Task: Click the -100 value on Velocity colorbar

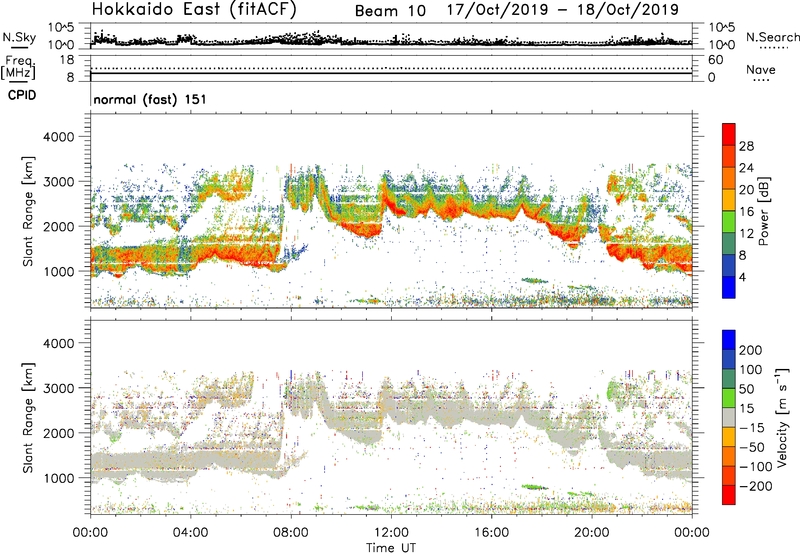Action: pyautogui.click(x=756, y=467)
